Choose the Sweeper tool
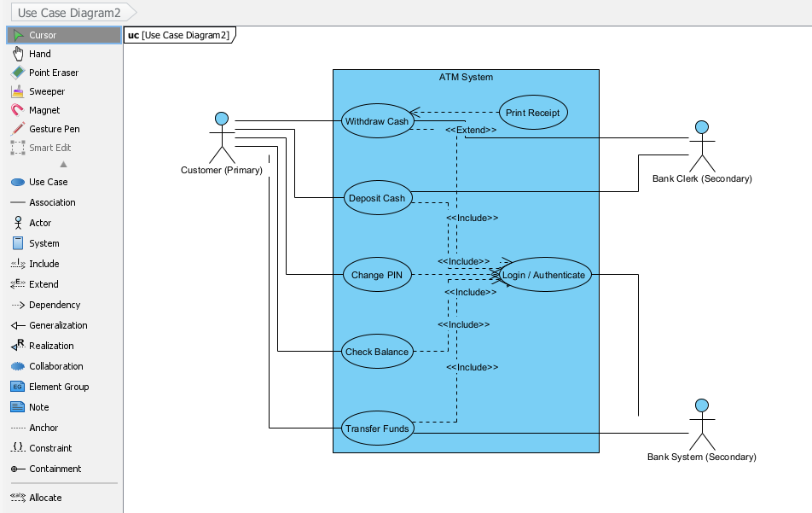 [64, 91]
